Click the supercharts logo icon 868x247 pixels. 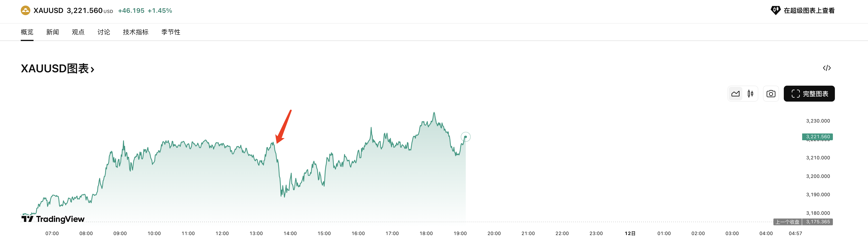tap(775, 10)
